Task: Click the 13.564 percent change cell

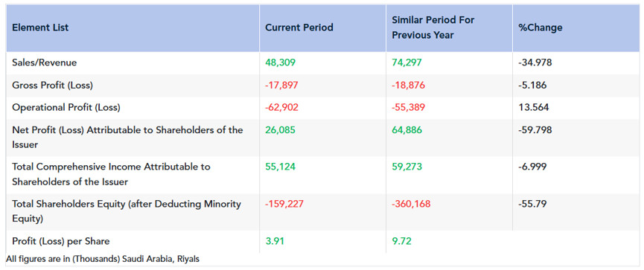Action: [534, 108]
